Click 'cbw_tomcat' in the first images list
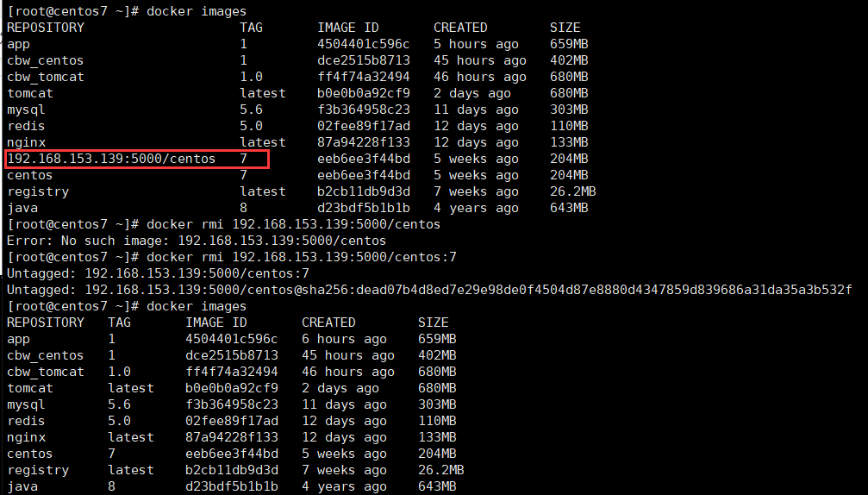Screen dimensions: 868x495 46,77
